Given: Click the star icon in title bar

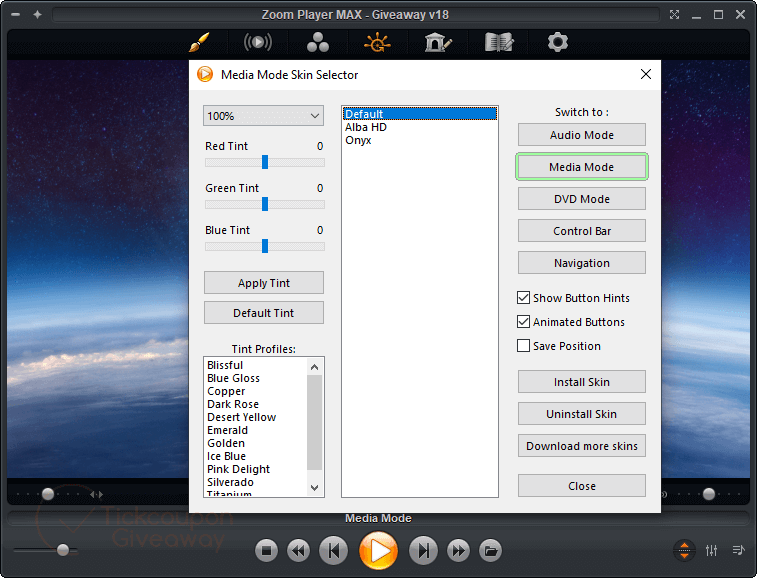Looking at the screenshot, I should [37, 14].
